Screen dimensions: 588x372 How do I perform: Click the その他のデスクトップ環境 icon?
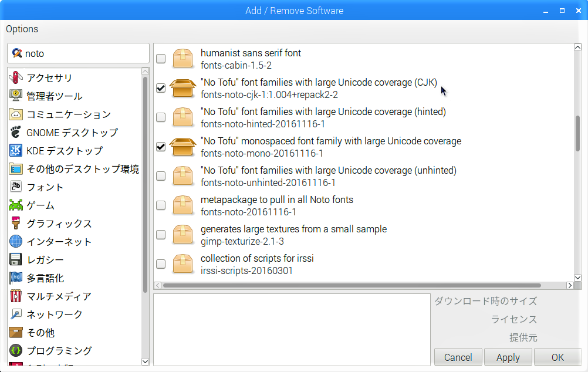(x=16, y=169)
